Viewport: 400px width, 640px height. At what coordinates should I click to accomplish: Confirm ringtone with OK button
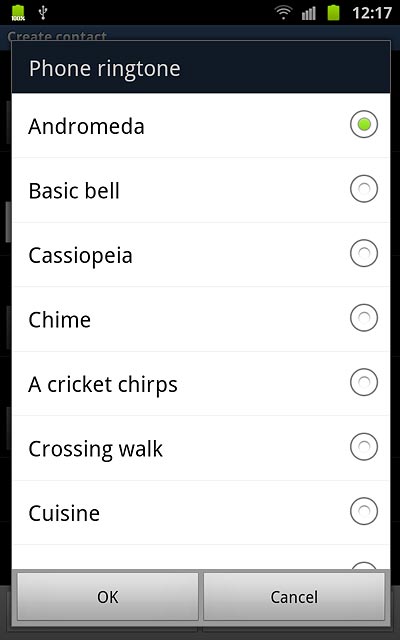[108, 597]
